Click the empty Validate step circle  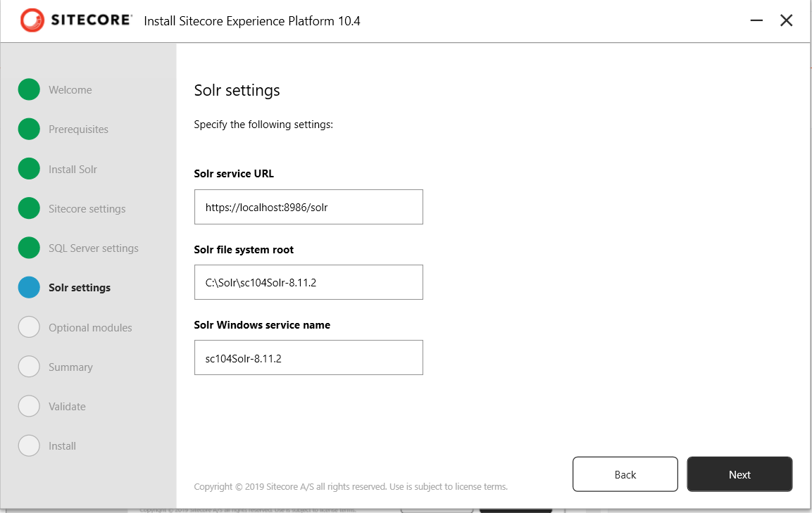pos(29,406)
